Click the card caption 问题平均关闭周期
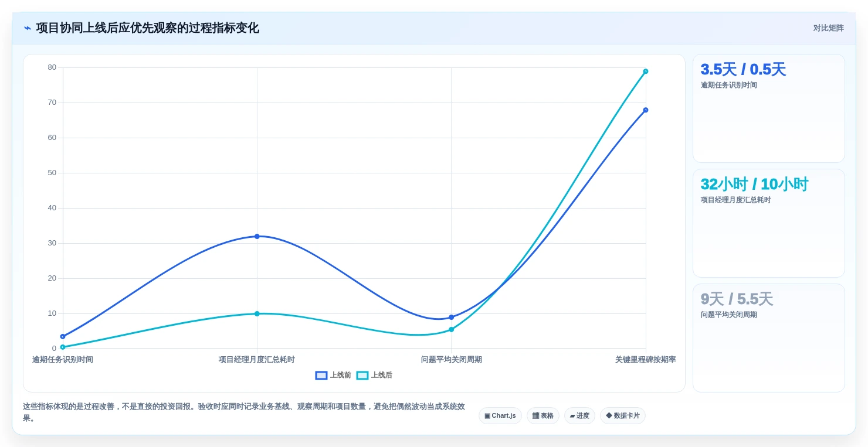 tap(729, 315)
